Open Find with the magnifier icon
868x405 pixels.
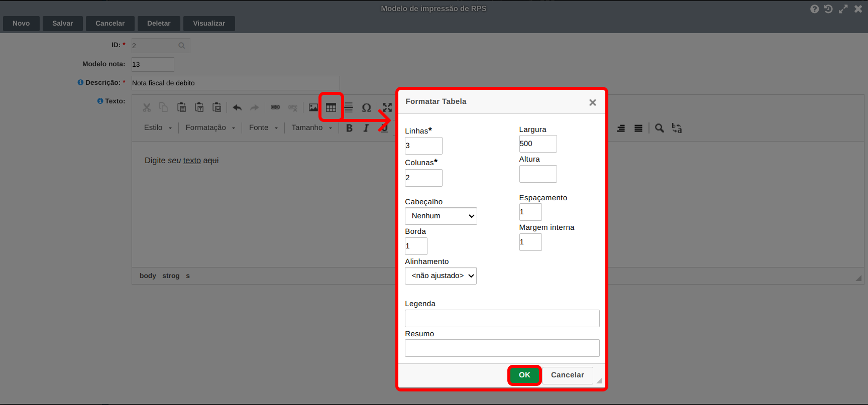pyautogui.click(x=660, y=128)
